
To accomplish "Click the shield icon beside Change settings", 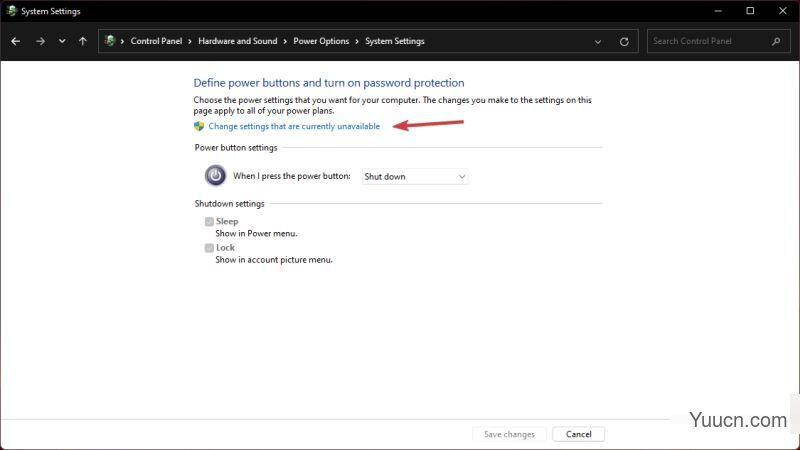I will (199, 127).
